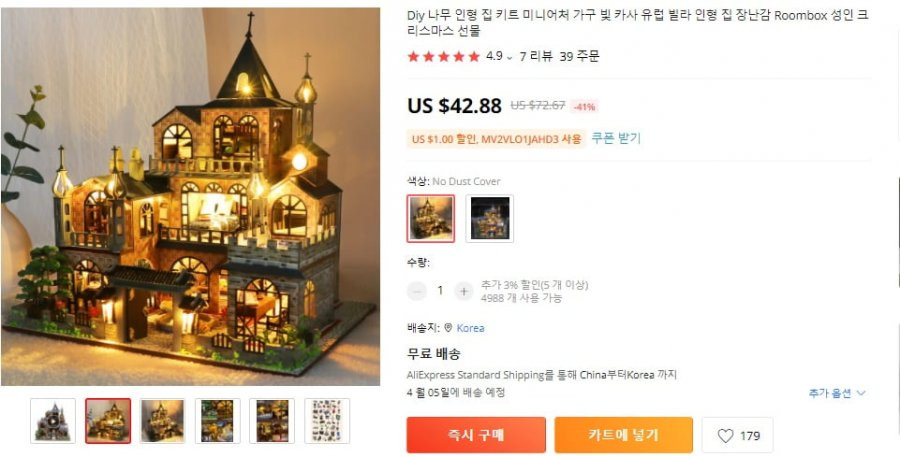Choose the dark dust cover variant swatch

point(490,218)
